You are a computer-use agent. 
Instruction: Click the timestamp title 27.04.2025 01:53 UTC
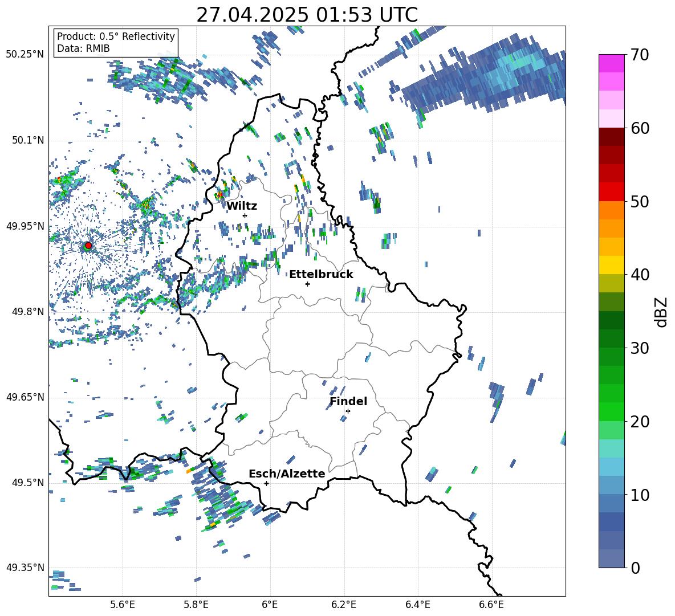point(307,15)
